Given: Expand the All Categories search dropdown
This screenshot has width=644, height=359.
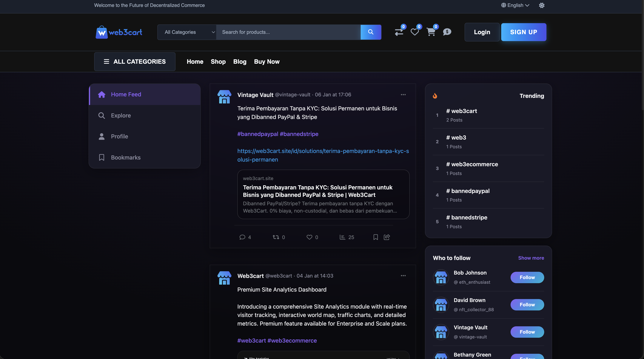Looking at the screenshot, I should [187, 32].
